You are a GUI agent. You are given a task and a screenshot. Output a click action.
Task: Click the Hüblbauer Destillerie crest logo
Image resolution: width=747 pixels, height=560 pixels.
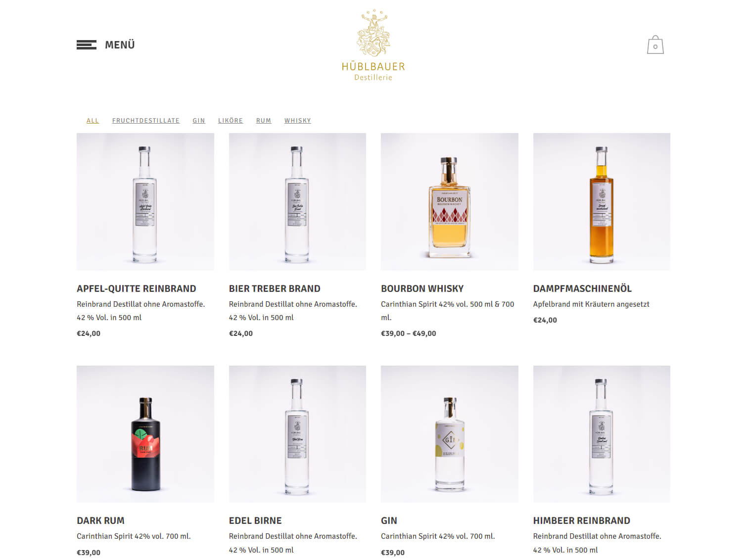(373, 45)
